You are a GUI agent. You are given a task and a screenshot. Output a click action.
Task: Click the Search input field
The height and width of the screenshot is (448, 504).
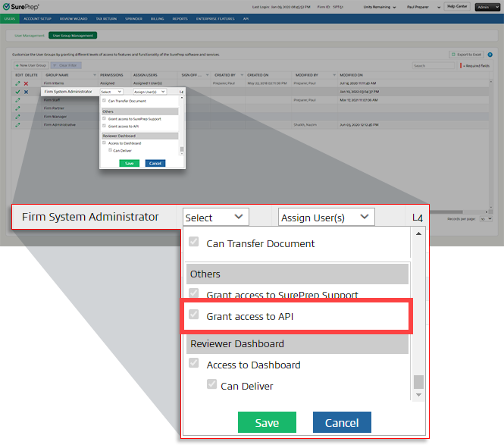point(434,65)
